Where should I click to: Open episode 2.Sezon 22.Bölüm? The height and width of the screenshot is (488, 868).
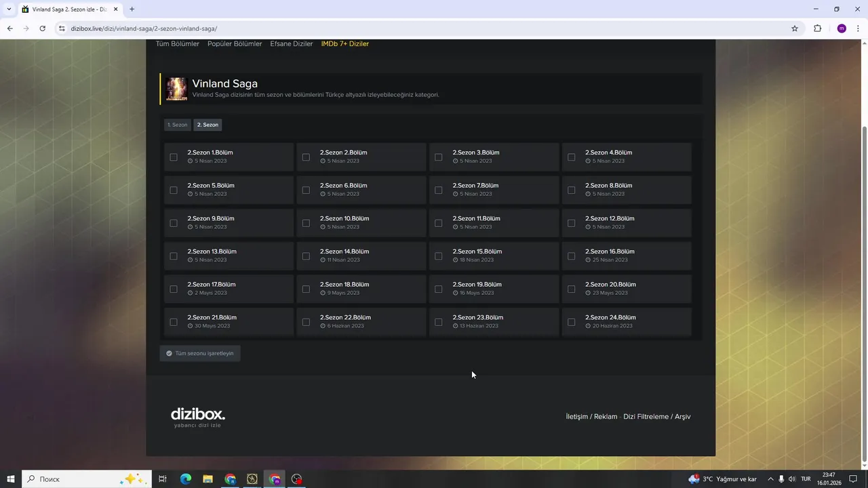click(345, 318)
